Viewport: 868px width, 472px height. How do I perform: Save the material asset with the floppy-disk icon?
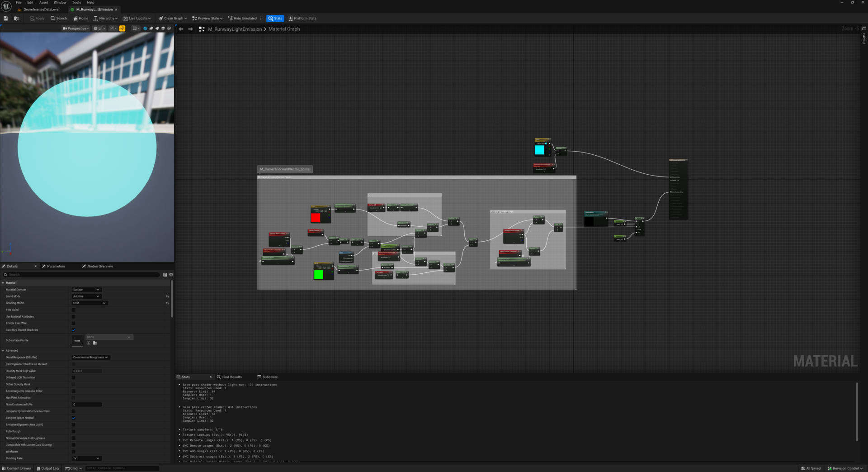click(6, 19)
